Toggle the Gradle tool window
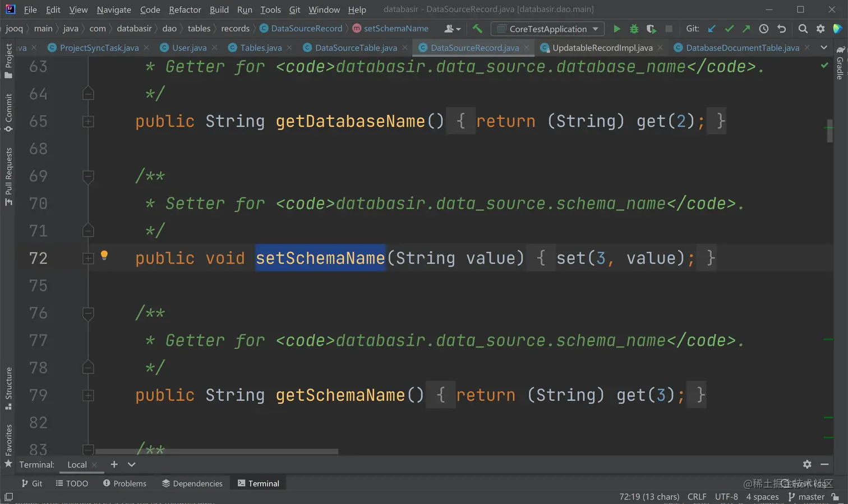The image size is (848, 504). 840,63
